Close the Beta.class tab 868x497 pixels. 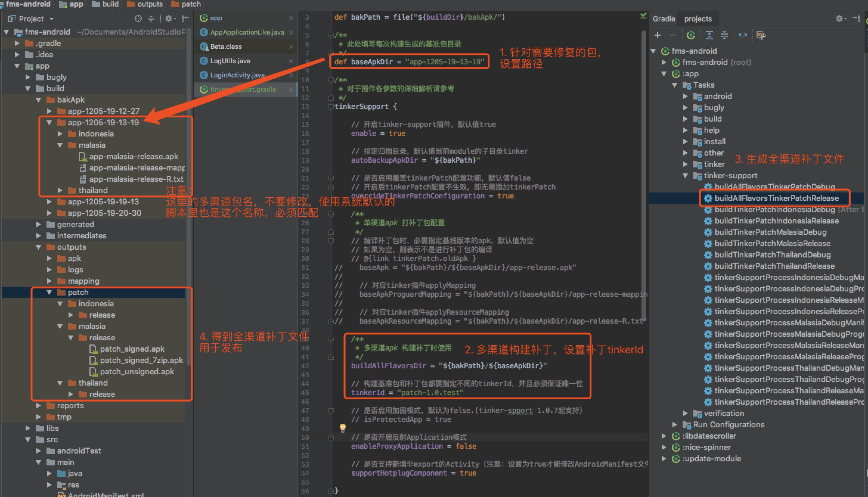(291, 47)
